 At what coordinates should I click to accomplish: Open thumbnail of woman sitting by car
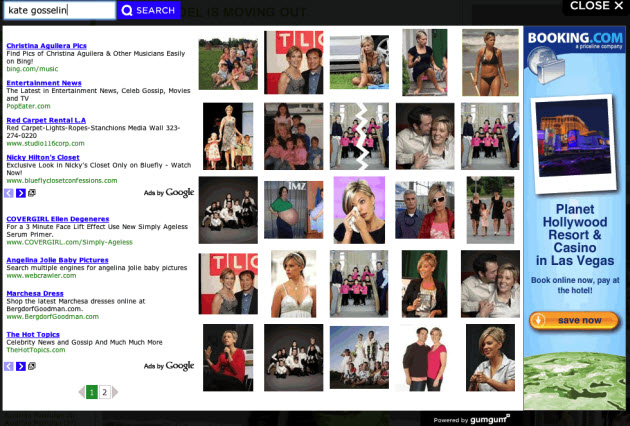click(x=359, y=62)
